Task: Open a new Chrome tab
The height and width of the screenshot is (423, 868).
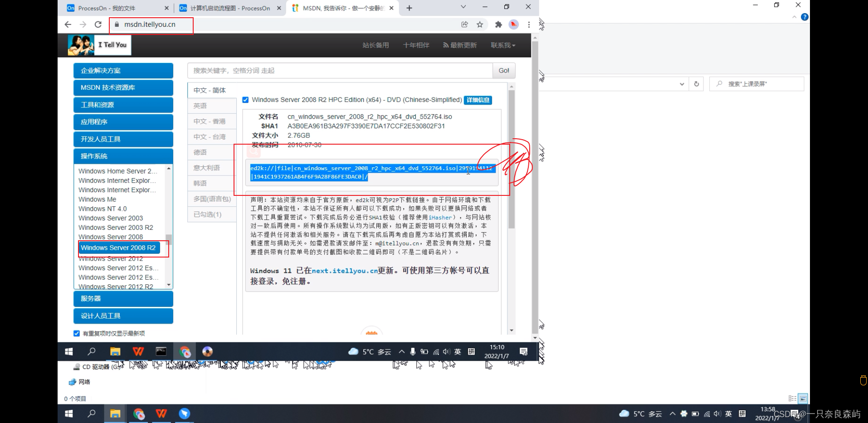Action: (409, 8)
